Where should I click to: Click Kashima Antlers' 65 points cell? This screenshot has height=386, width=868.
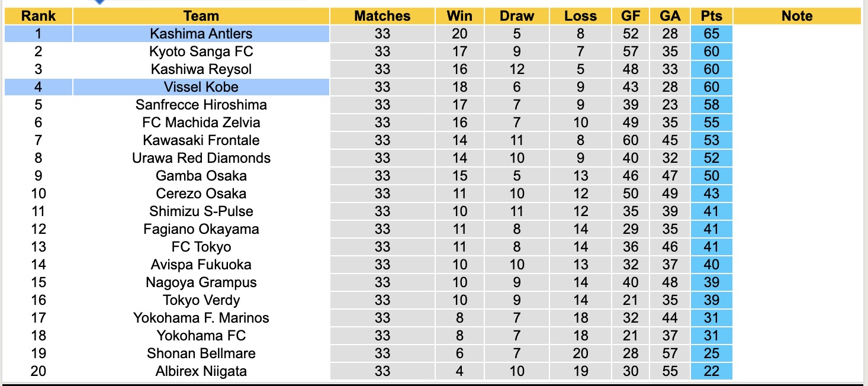coord(711,34)
